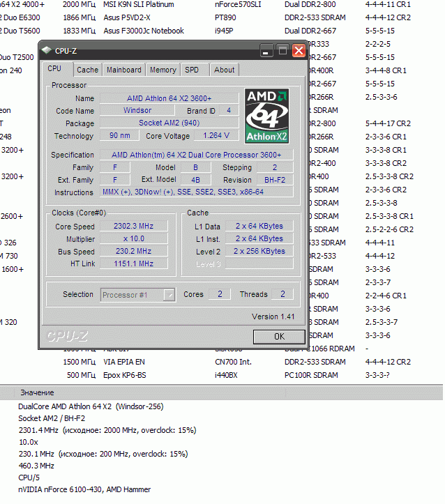Click the Specification field text

[197, 155]
